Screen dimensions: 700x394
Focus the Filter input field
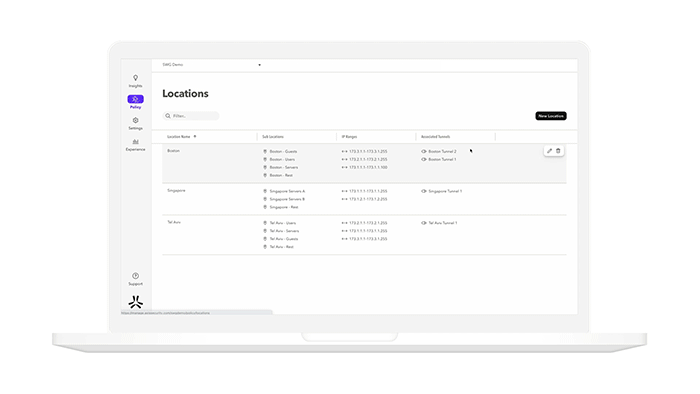(191, 116)
